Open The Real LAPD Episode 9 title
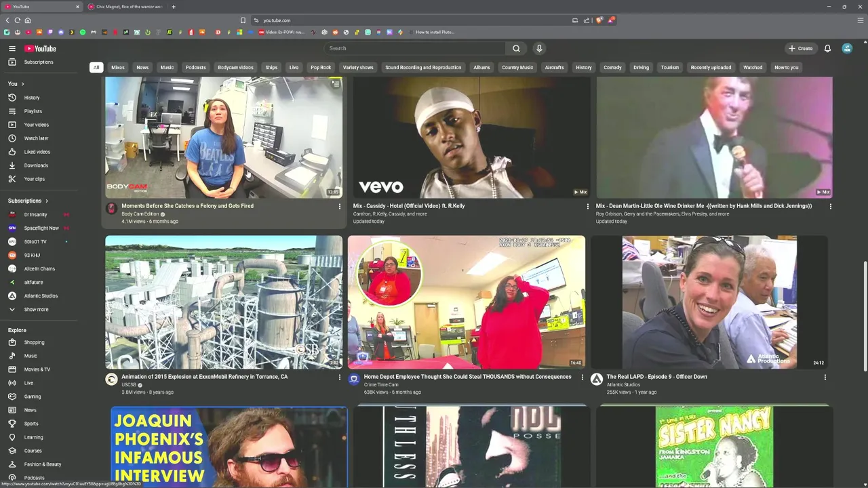 tap(656, 377)
